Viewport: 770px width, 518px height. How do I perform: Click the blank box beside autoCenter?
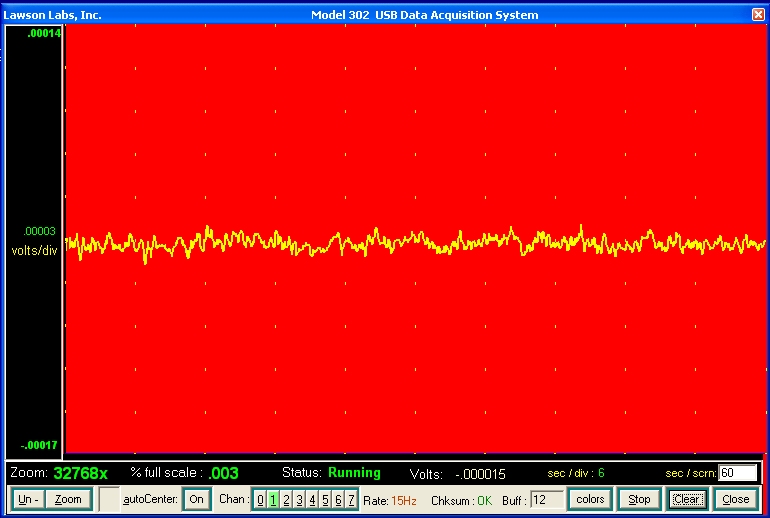tap(109, 499)
